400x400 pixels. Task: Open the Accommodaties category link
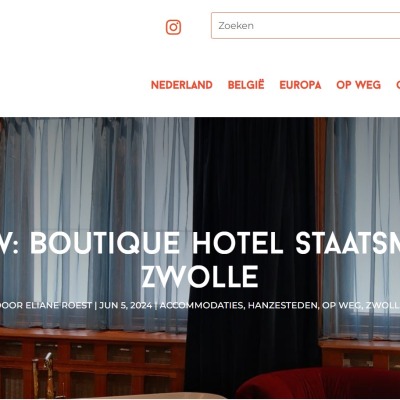(x=201, y=305)
